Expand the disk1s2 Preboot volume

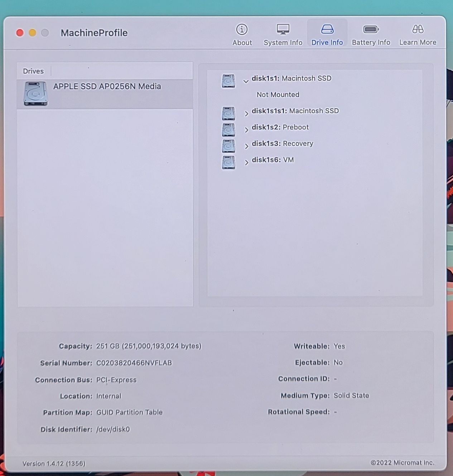246,130
